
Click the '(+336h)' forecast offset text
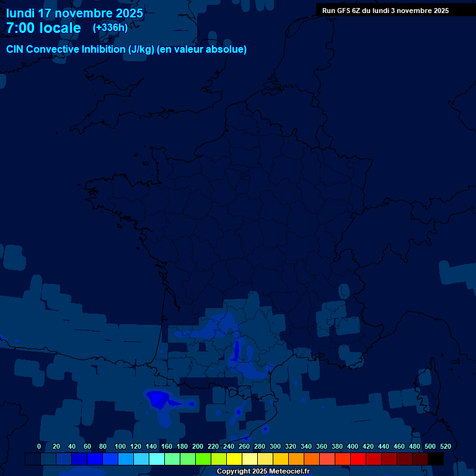point(110,28)
